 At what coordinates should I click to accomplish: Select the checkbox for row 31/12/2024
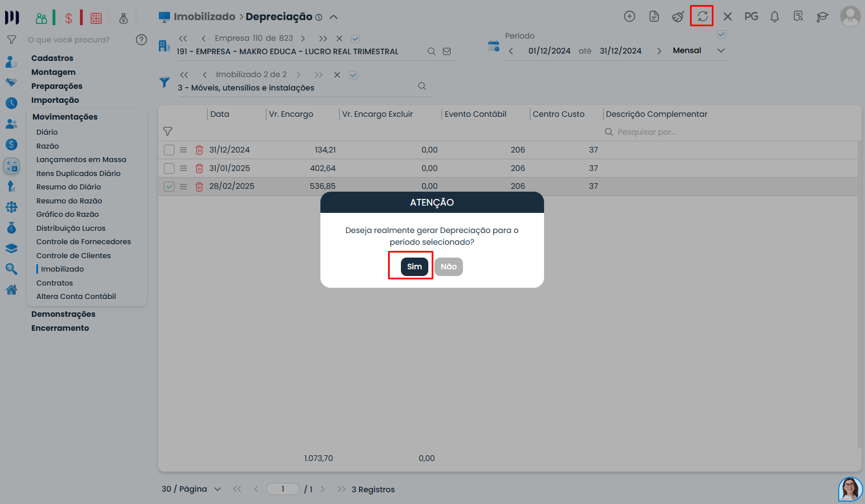pos(169,150)
